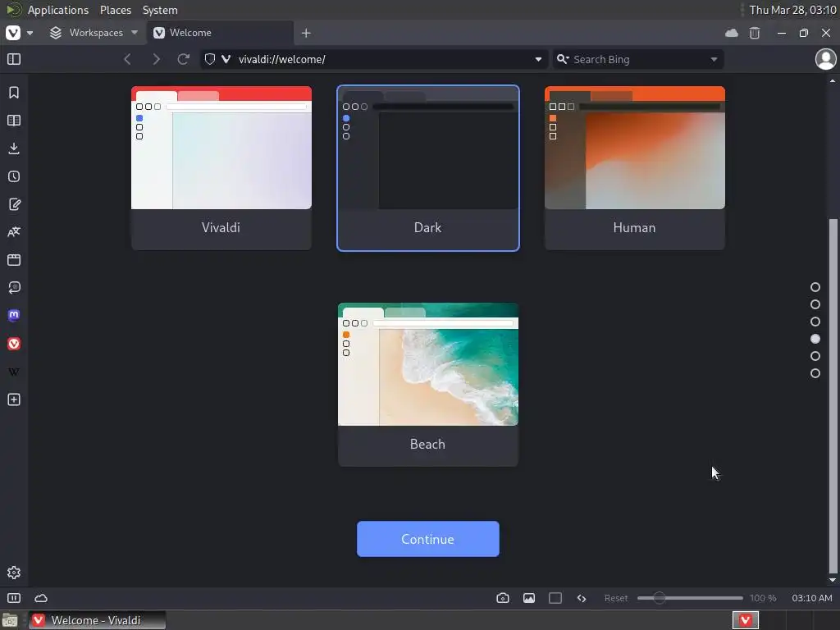Image resolution: width=840 pixels, height=630 pixels.
Task: Click Reset zoom in status bar
Action: coord(615,598)
